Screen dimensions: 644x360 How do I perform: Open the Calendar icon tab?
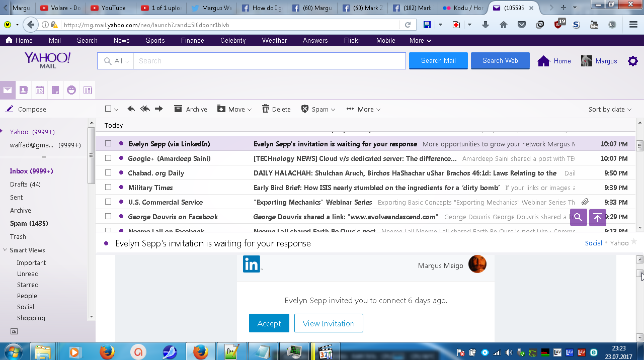39,91
